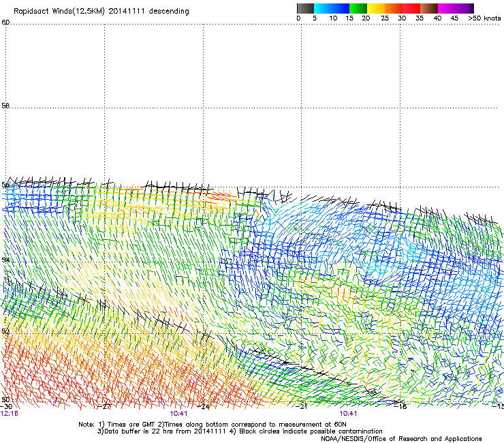The height and width of the screenshot is (443, 504).
Task: Click the latitude label '52'
Action: point(5,331)
